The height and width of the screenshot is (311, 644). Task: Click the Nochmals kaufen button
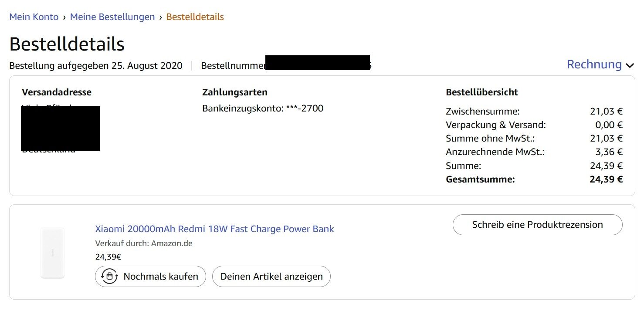[x=150, y=277]
